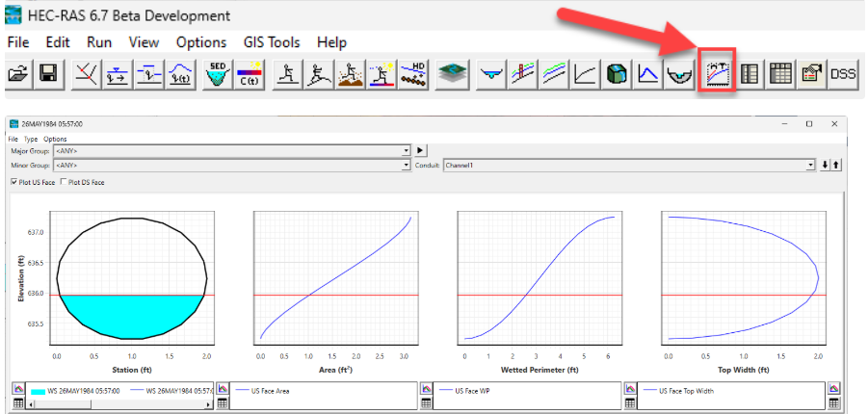Click the DSS toolbar button
Image resolution: width=868 pixels, height=414 pixels.
(843, 74)
